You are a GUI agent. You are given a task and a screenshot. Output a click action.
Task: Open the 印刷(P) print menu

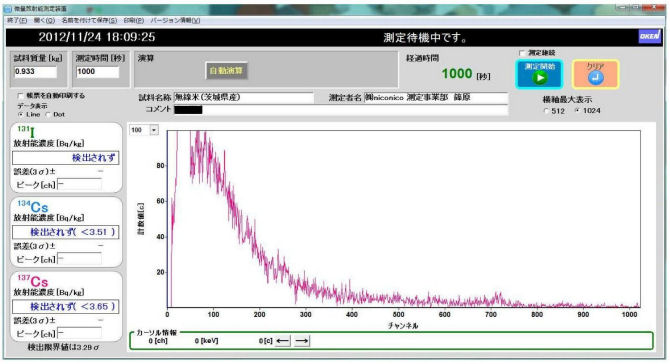click(x=133, y=20)
